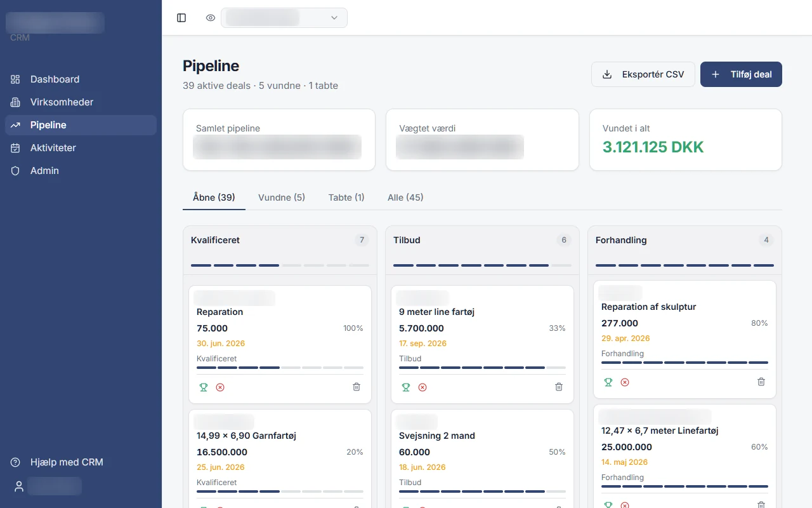Open Aktiviteter in sidebar
The width and height of the screenshot is (812, 508).
[81, 148]
